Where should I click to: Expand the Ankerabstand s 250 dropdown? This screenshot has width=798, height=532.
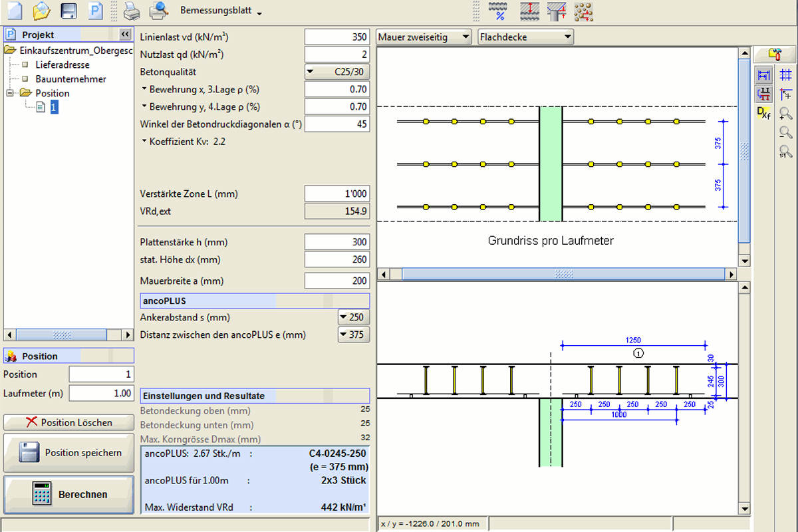tap(354, 317)
